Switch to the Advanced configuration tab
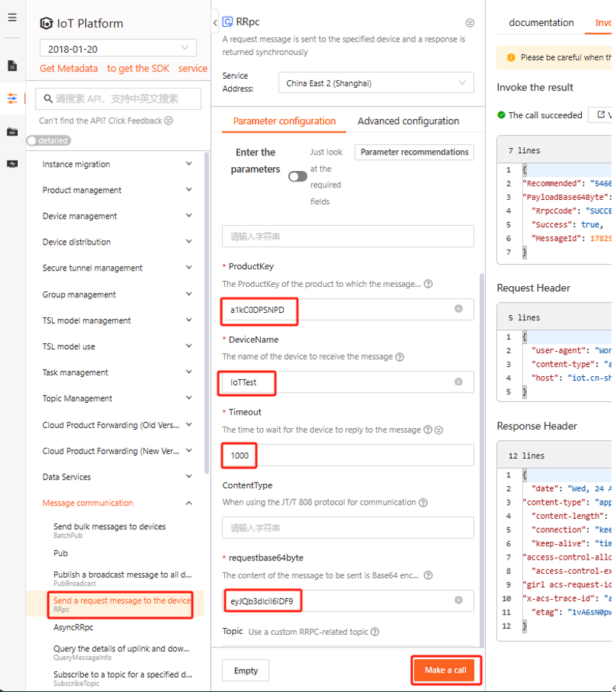Screen dimensions: 616x692 [408, 121]
